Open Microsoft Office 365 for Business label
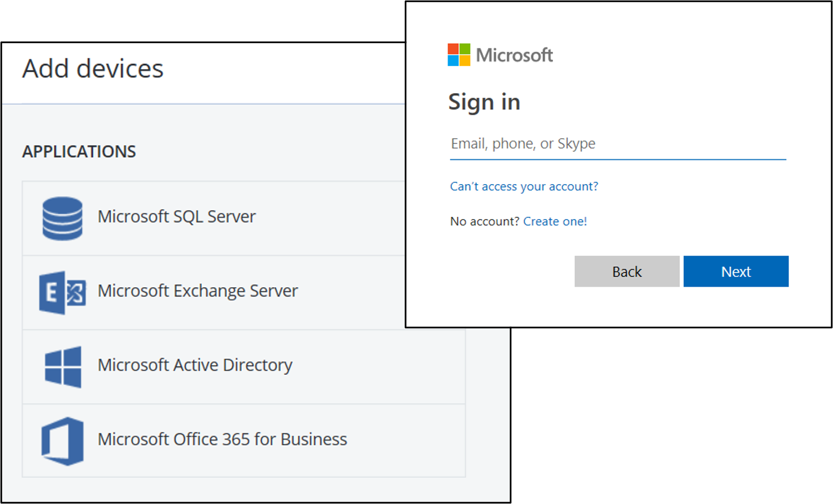833x504 pixels. (222, 439)
